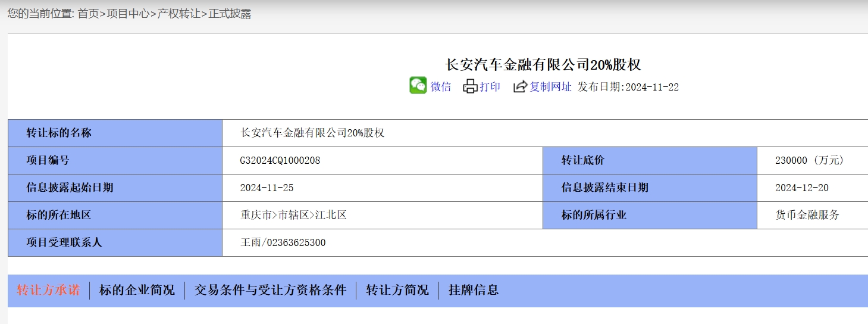Click the 转让底价 label cell
The width and height of the screenshot is (868, 324).
(650, 160)
